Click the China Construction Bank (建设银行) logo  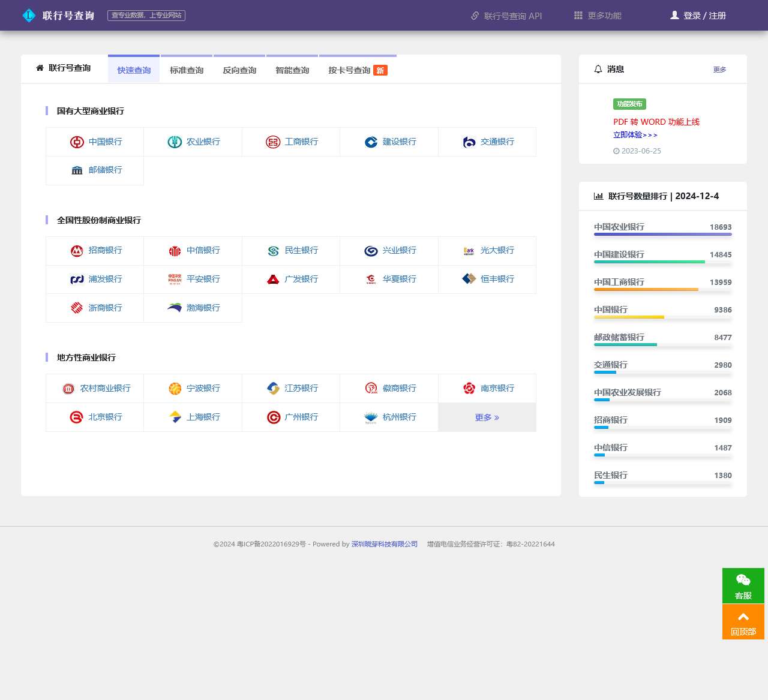click(x=371, y=142)
